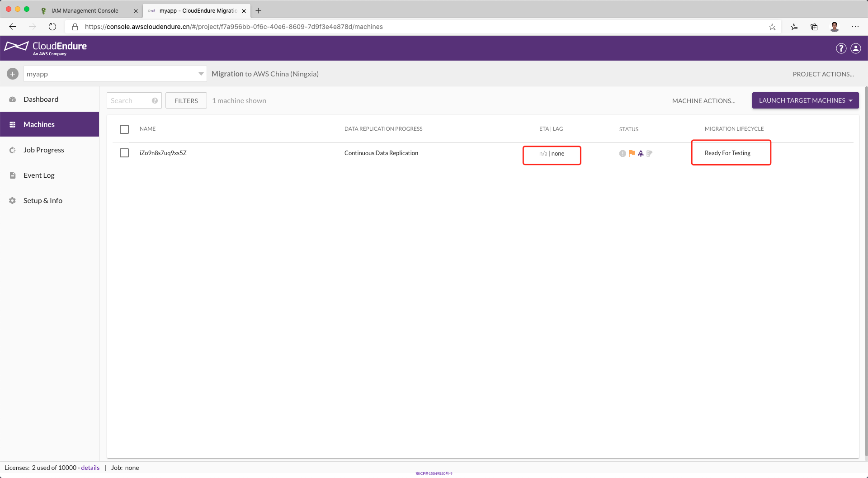Image resolution: width=868 pixels, height=478 pixels.
Task: Open the license details link
Action: [x=90, y=468]
